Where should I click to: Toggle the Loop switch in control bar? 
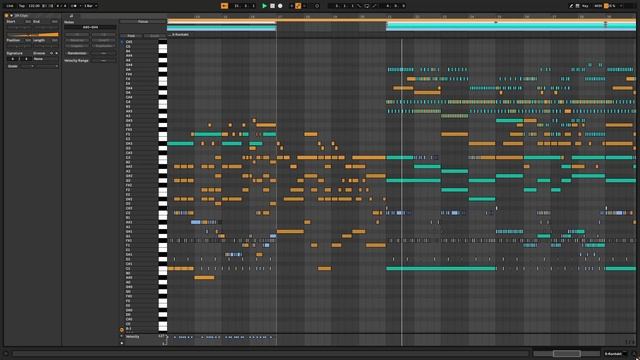[x=367, y=6]
